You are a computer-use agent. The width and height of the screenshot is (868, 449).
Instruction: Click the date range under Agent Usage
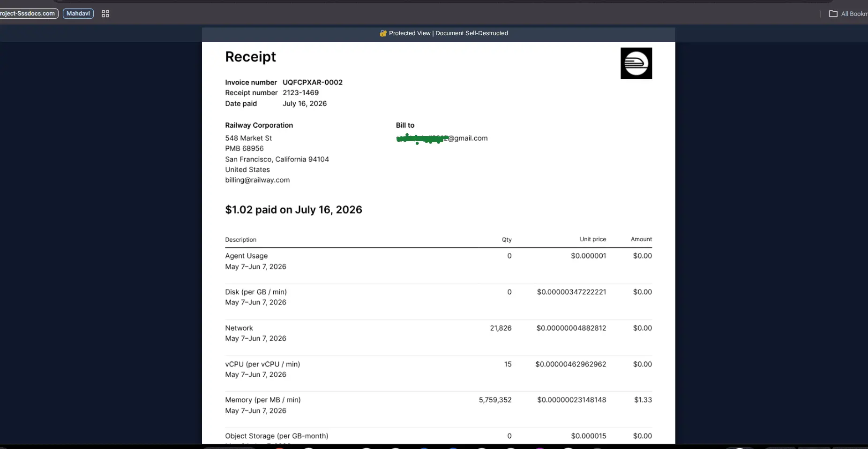pos(255,267)
